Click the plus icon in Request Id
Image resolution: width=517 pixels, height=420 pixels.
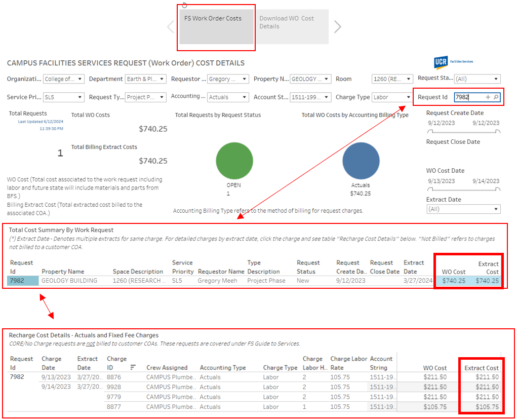(x=488, y=97)
